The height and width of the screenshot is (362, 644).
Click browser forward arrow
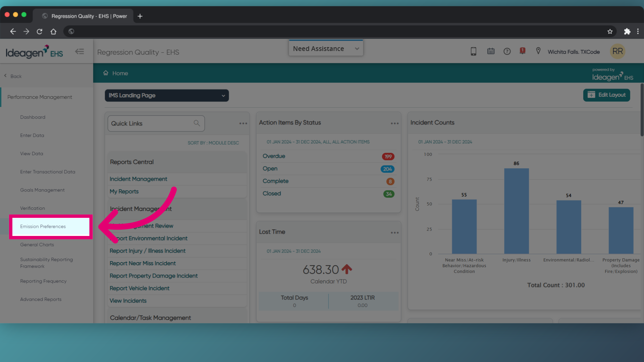coord(26,31)
